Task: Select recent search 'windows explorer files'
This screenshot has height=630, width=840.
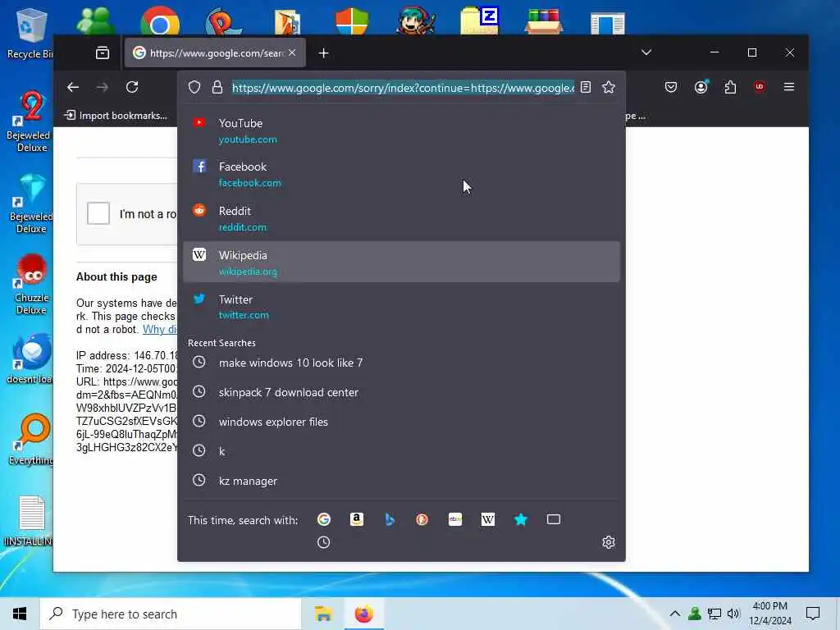Action: 401,422
